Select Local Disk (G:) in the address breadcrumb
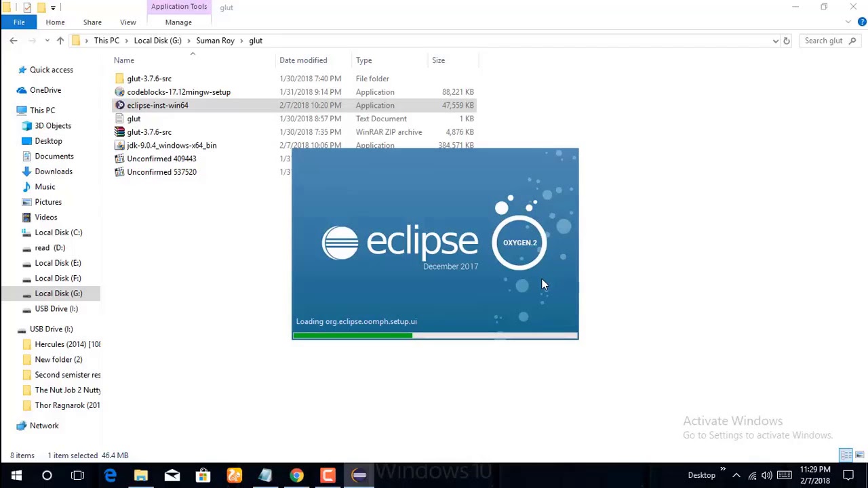This screenshot has height=488, width=868. pos(157,41)
